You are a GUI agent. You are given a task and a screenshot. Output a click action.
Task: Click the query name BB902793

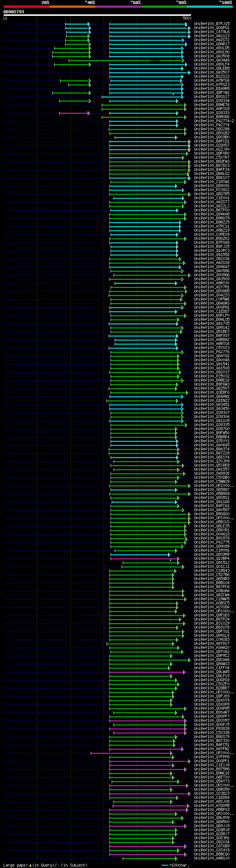click(14, 12)
